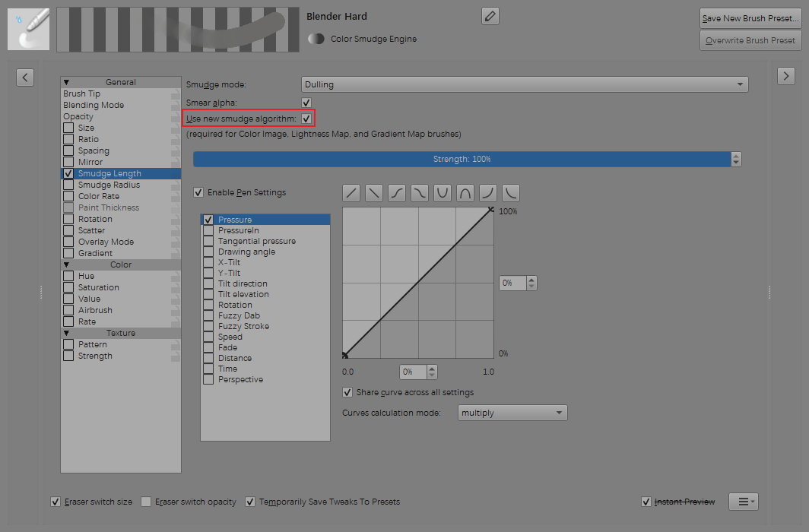Collapse the Texture section triangle
The height and width of the screenshot is (532, 809).
pyautogui.click(x=67, y=334)
